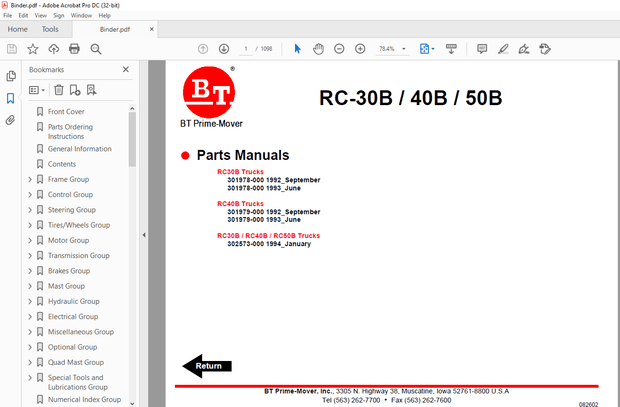This screenshot has width=620, height=407.
Task: Click the page number input field
Action: point(246,49)
